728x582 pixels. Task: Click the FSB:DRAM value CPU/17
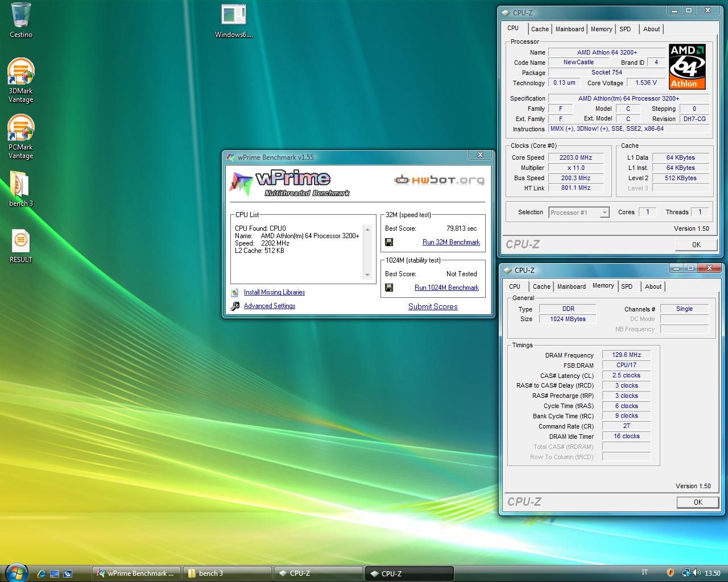pyautogui.click(x=626, y=365)
